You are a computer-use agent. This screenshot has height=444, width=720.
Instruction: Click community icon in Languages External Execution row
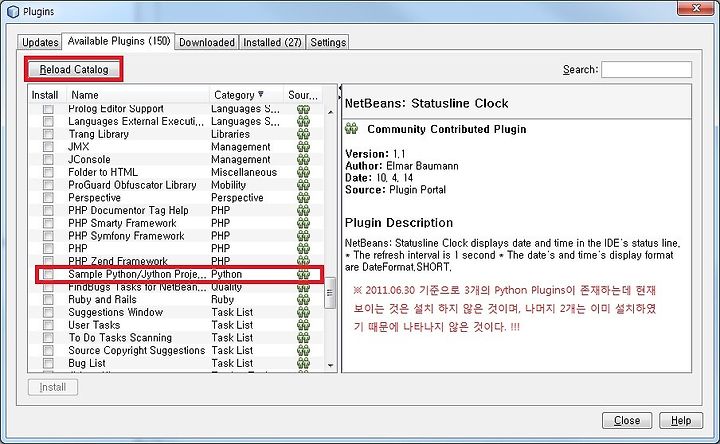click(x=304, y=121)
